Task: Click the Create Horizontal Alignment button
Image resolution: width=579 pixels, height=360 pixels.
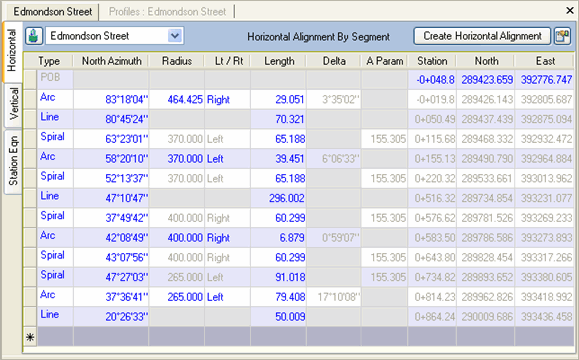Action: tap(482, 36)
